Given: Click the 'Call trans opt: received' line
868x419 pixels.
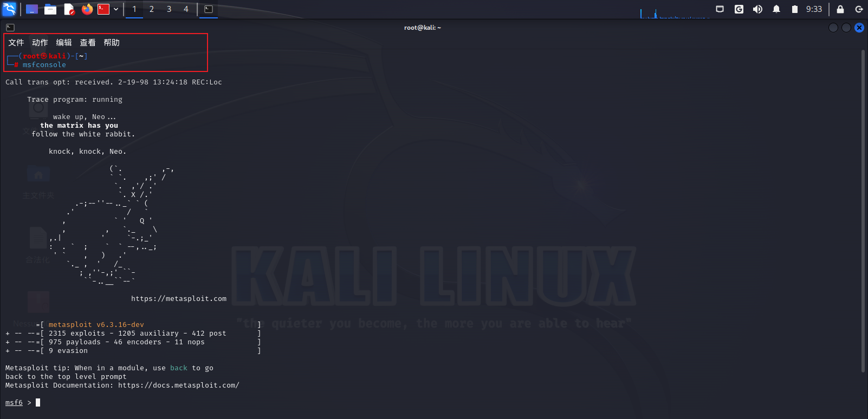Looking at the screenshot, I should click(114, 82).
